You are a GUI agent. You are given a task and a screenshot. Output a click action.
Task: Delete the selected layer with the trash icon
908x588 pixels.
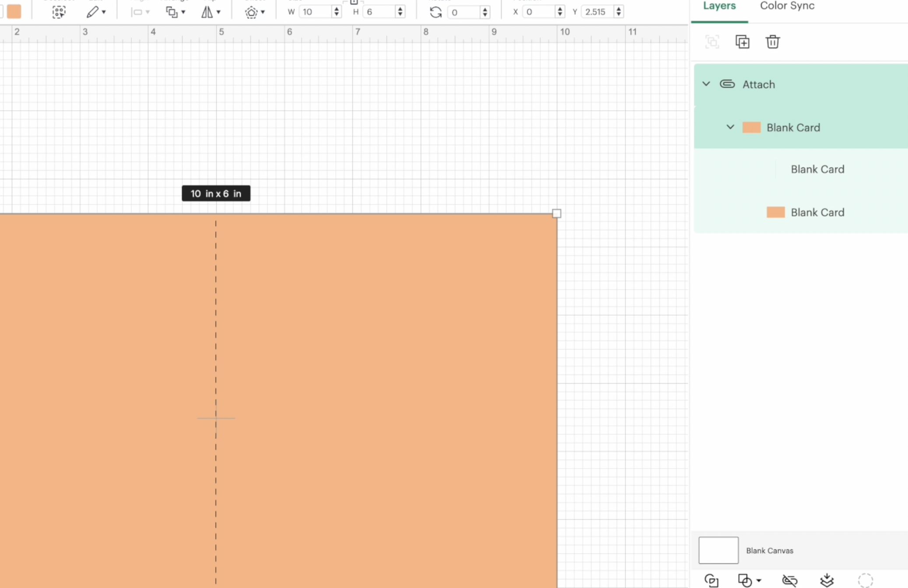pos(773,42)
